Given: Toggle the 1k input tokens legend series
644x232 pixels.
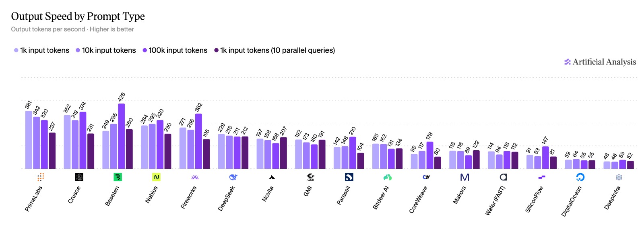Looking at the screenshot, I should click(41, 50).
